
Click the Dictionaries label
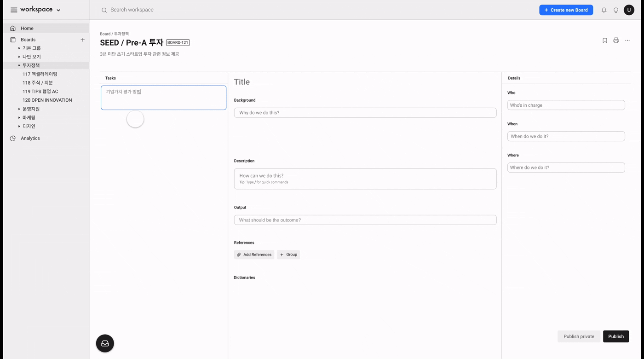244,278
